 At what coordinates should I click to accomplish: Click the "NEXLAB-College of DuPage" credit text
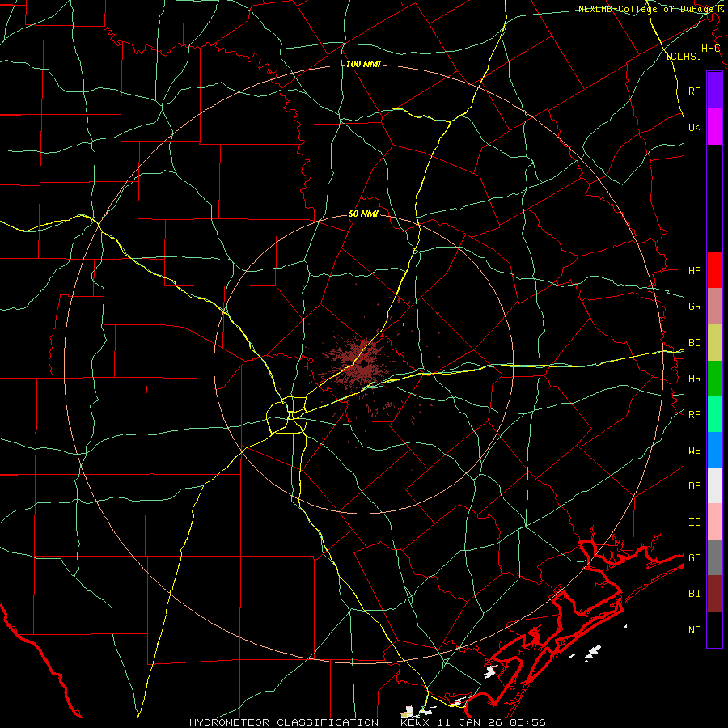645,9
